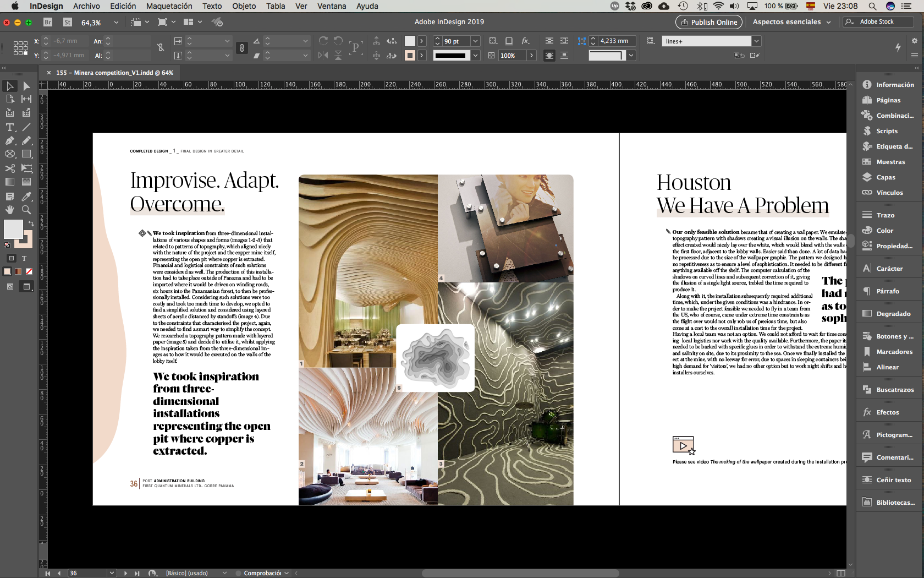Screen dimensions: 924x578
Task: Activate the Eyedropper tool
Action: 26,197
